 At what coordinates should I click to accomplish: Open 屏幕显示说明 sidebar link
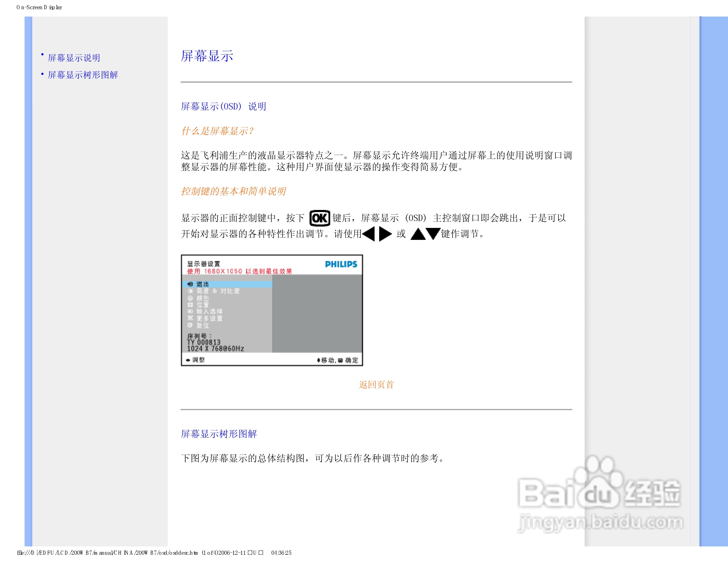point(74,58)
